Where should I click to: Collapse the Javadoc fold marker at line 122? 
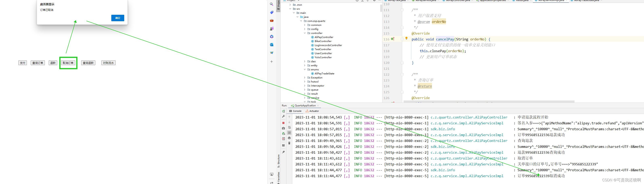402,75
